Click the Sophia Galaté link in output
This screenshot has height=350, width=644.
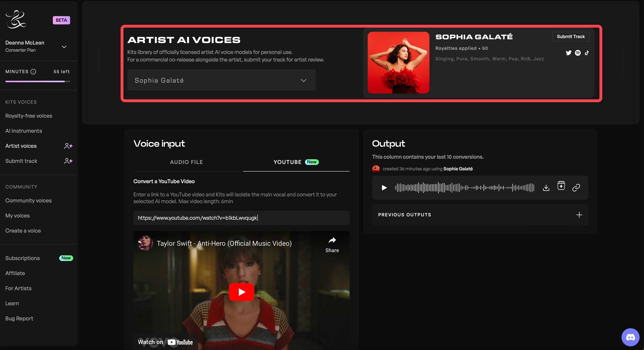coord(458,169)
